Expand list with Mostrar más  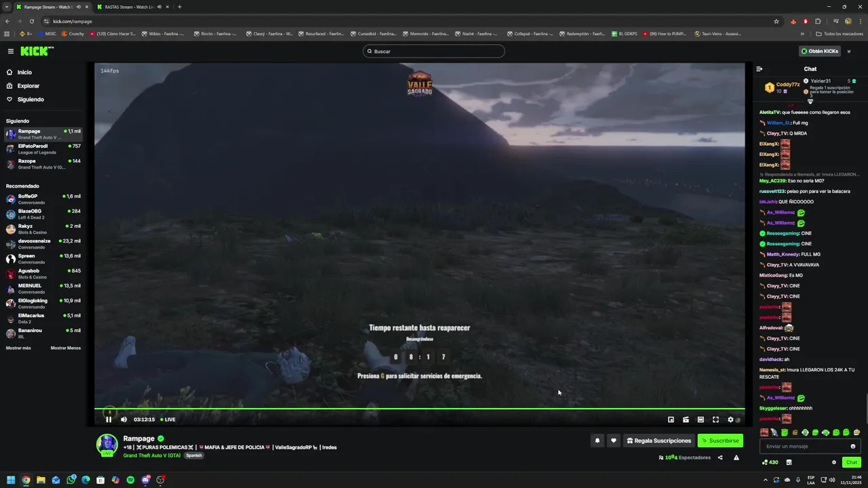pos(18,348)
